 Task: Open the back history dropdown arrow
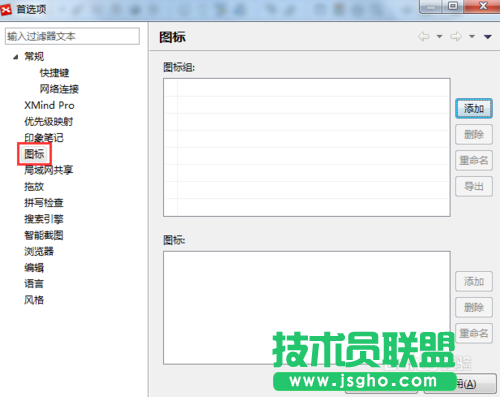(440, 36)
